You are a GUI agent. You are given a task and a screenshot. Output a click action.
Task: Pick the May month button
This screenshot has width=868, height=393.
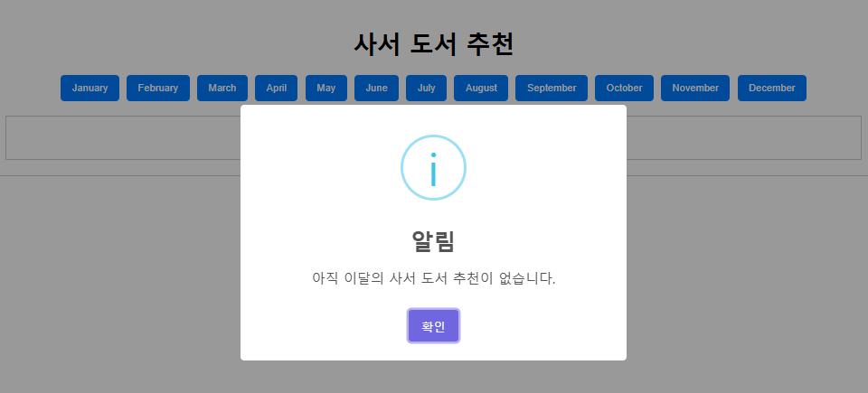click(326, 88)
